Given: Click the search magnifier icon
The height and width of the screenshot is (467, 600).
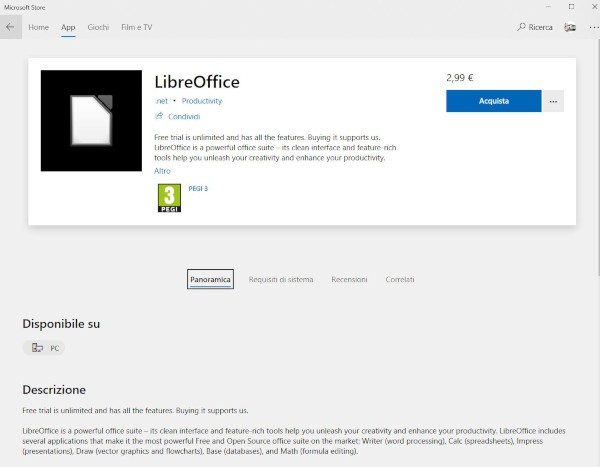Looking at the screenshot, I should point(522,27).
